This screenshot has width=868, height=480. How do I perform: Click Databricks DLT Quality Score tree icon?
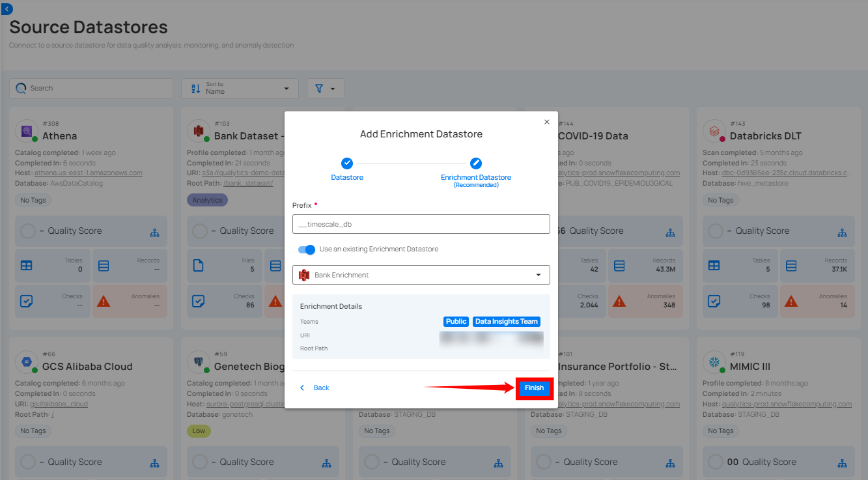[842, 232]
